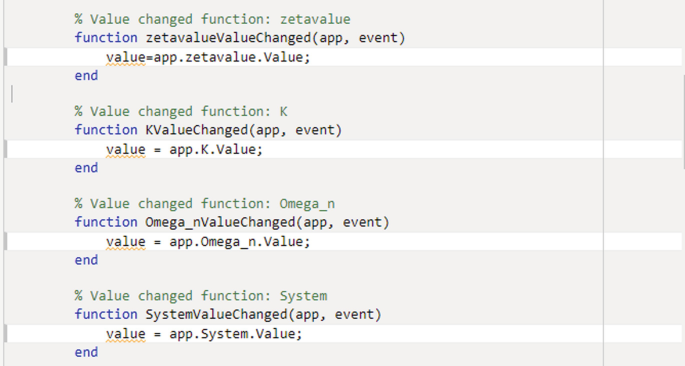Place cursor in editable app.System.Value line
The width and height of the screenshot is (685, 366).
pyautogui.click(x=344, y=334)
